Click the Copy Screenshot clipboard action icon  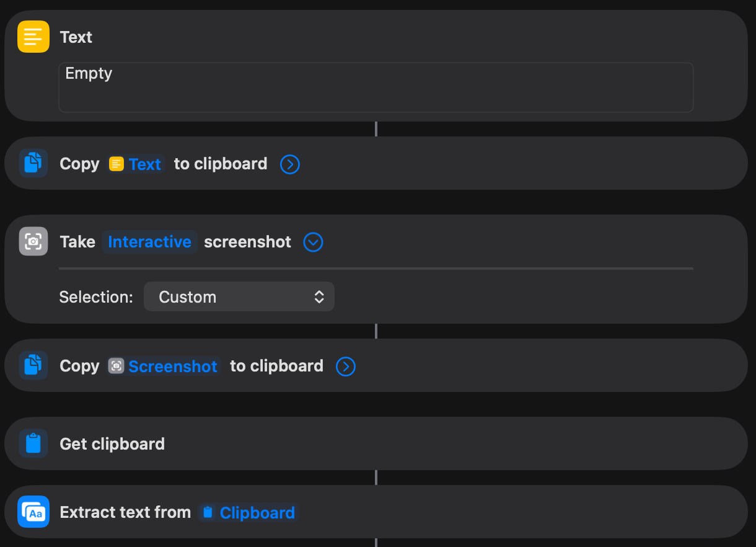coord(33,366)
